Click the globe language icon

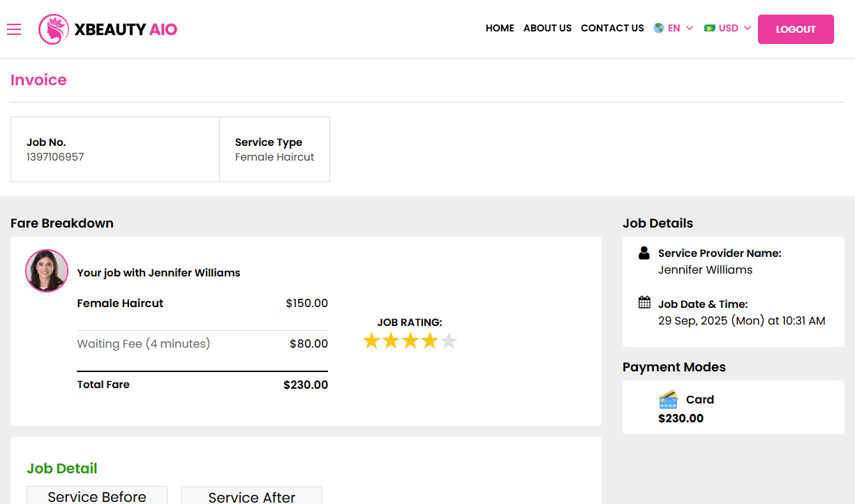click(658, 28)
